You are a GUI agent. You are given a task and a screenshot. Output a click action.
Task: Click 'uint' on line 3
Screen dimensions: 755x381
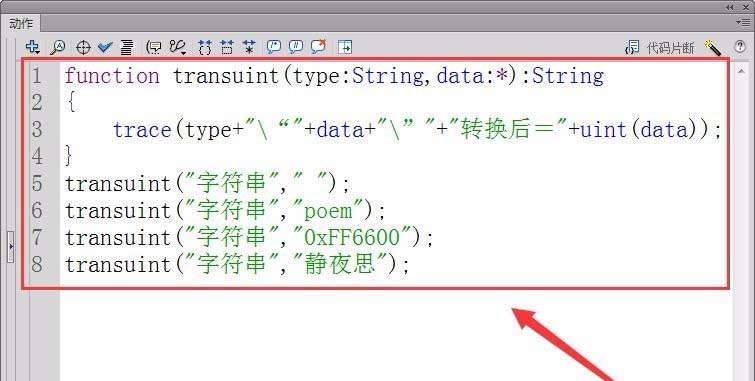click(605, 130)
